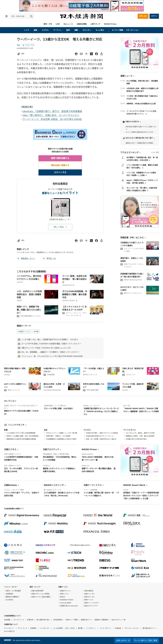
Task: Open the LIVE menu item
Action: point(58,24)
